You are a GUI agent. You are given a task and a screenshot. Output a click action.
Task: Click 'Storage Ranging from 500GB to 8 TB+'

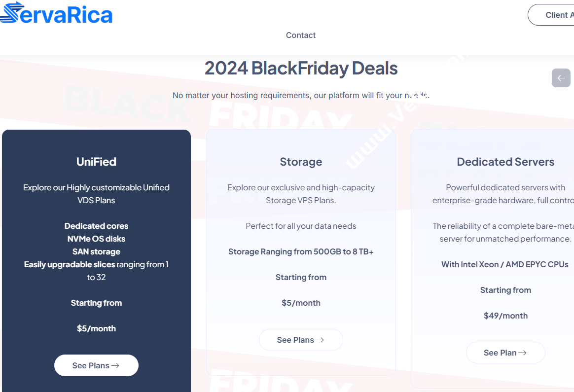tap(301, 251)
